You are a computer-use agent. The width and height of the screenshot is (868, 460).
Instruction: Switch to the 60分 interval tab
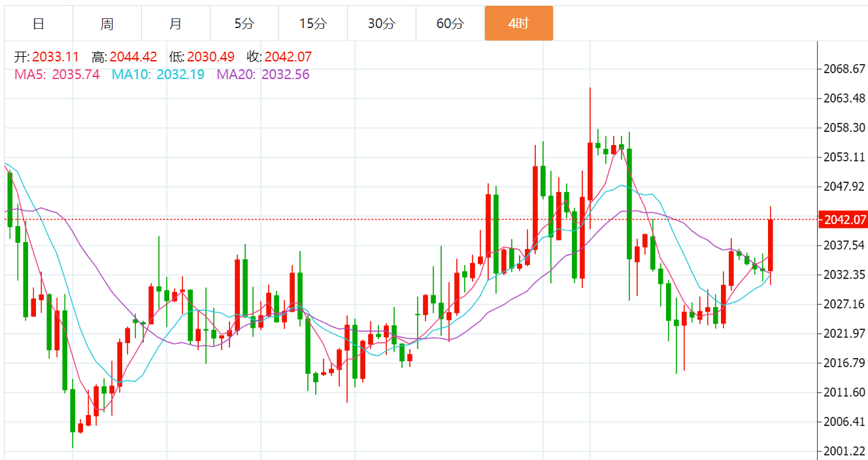click(x=450, y=24)
